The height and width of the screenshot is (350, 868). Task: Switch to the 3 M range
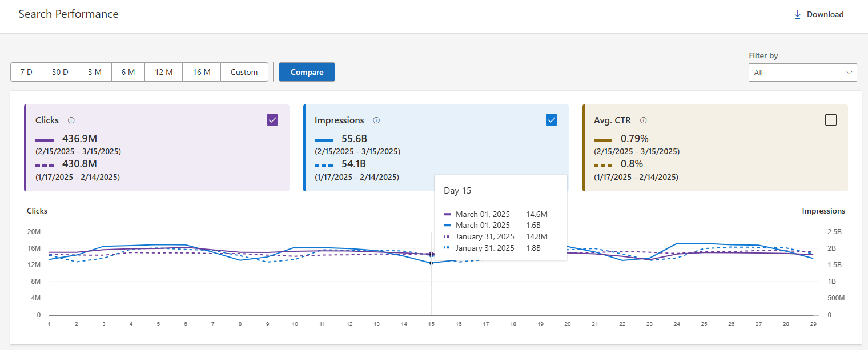95,72
